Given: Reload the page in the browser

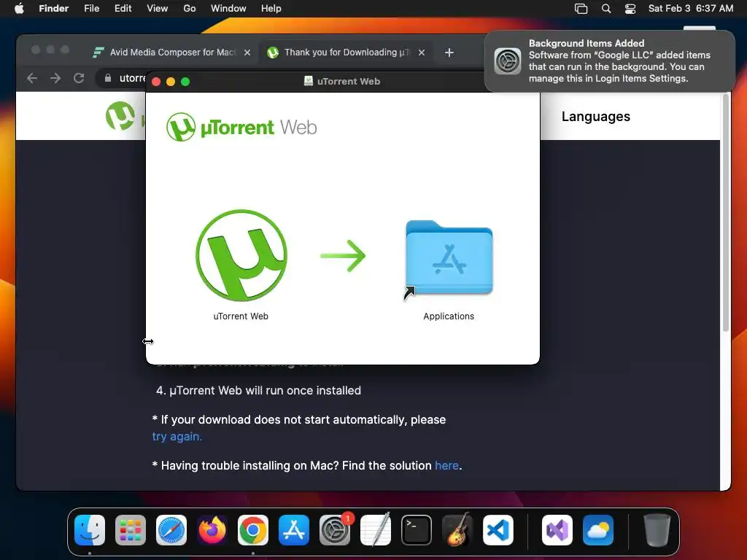Looking at the screenshot, I should tap(79, 78).
